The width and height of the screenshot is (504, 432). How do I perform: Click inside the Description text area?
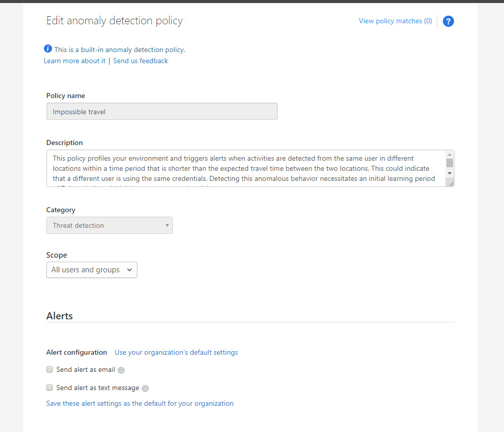pos(242,168)
